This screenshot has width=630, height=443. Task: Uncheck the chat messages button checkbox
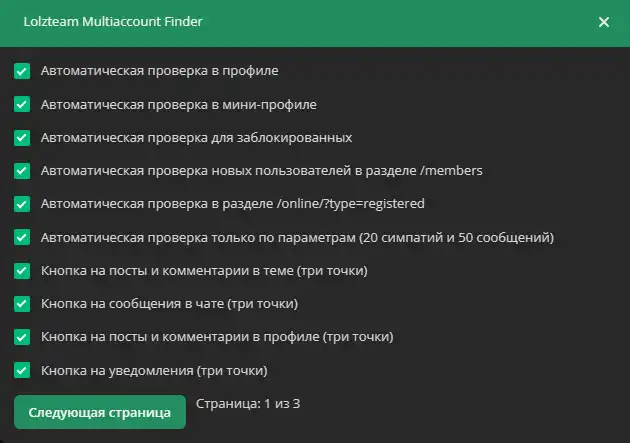coord(22,304)
